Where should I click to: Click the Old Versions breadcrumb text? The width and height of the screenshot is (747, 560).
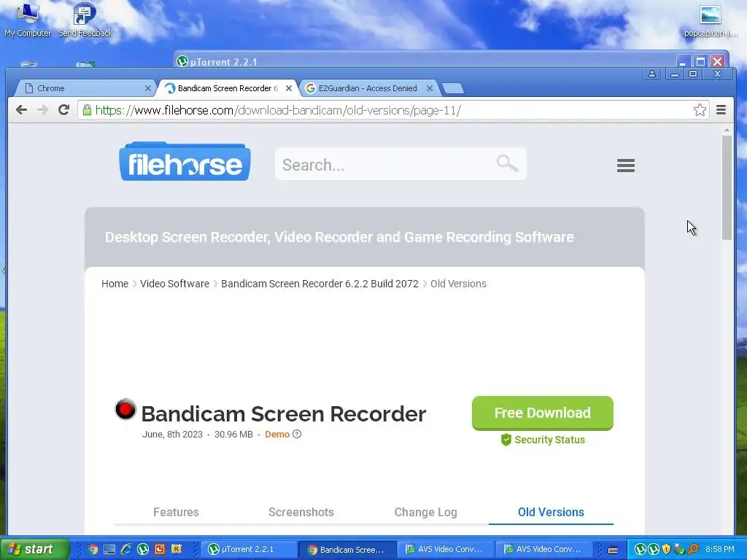[458, 284]
